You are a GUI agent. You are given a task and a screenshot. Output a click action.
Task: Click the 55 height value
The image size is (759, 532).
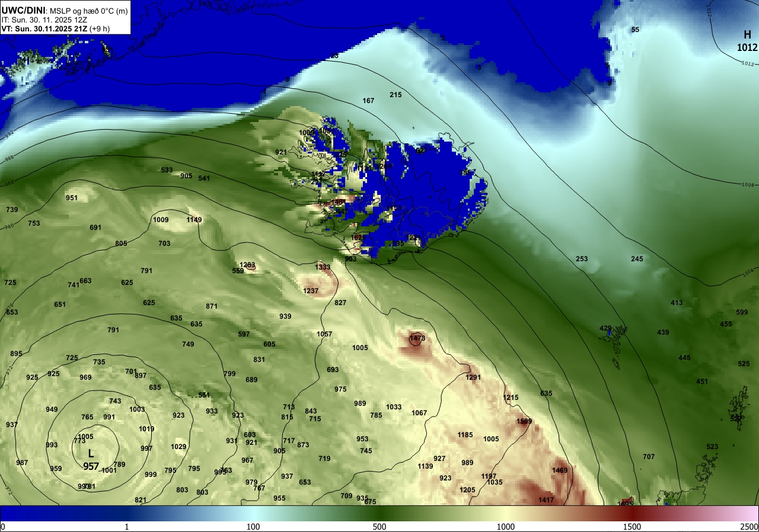[635, 30]
